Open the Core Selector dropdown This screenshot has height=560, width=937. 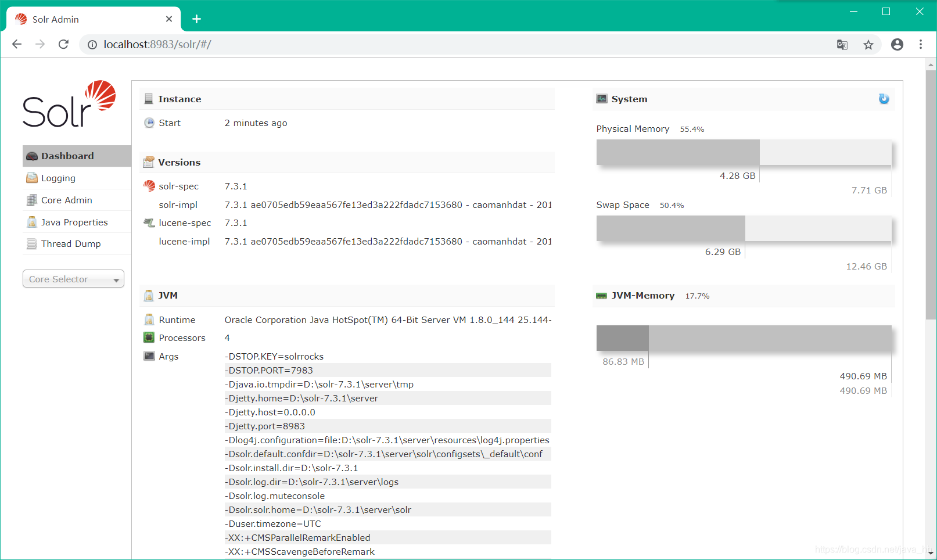point(73,279)
